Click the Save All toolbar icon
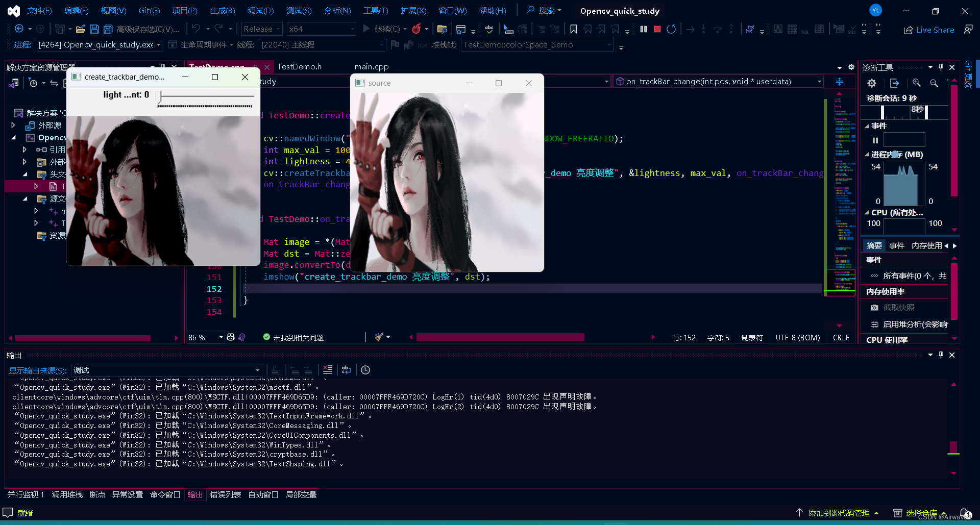 point(108,29)
